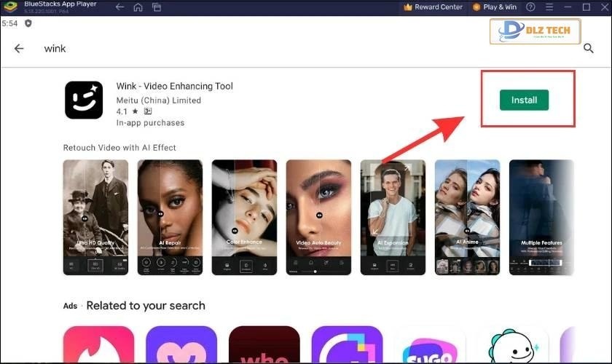
Task: View the Color Enhance screenshot
Action: tap(244, 217)
